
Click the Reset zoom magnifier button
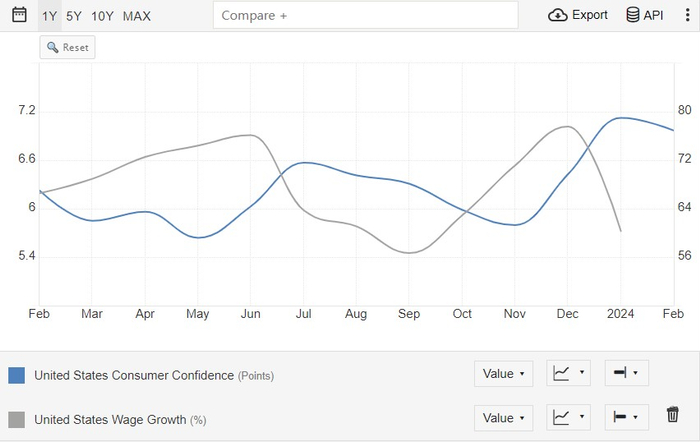tap(67, 47)
